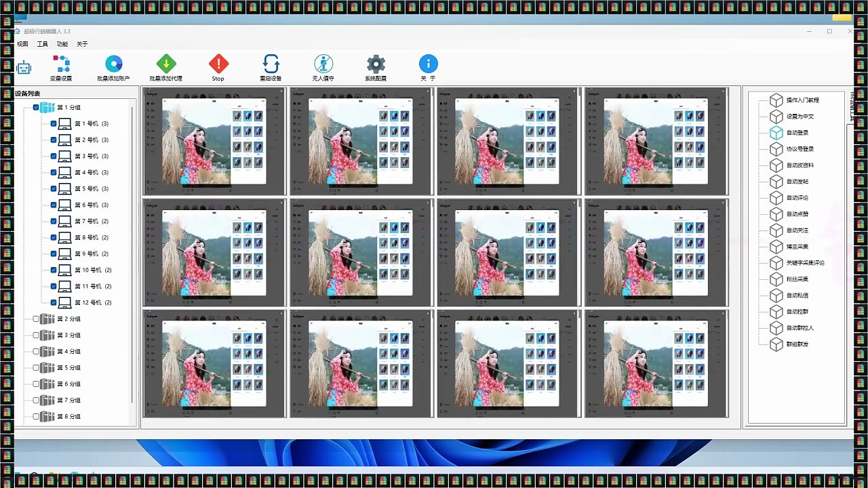Tick the 第 7 分组 checkbox
Viewport: 868px width, 488px height.
pos(36,400)
